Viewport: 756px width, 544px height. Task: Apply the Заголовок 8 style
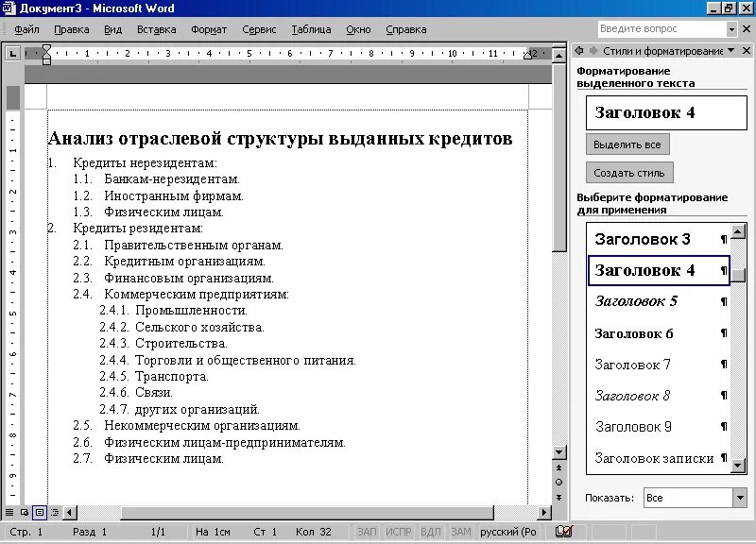tap(659, 396)
